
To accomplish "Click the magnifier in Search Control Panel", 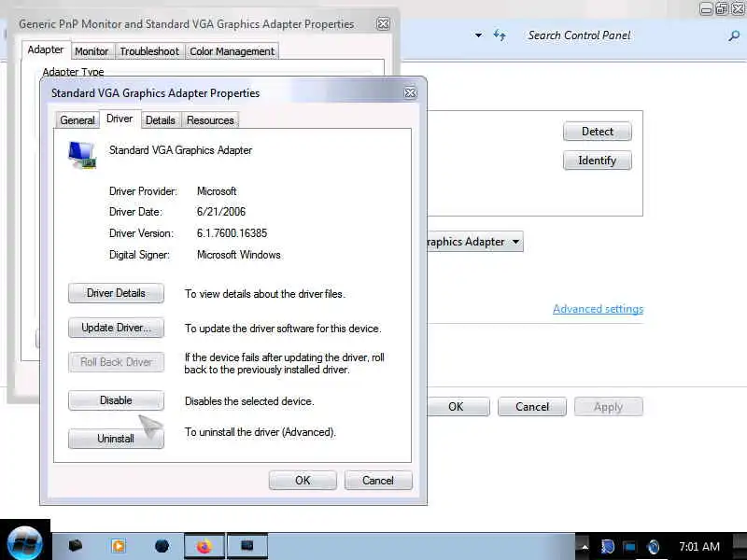I will point(734,35).
